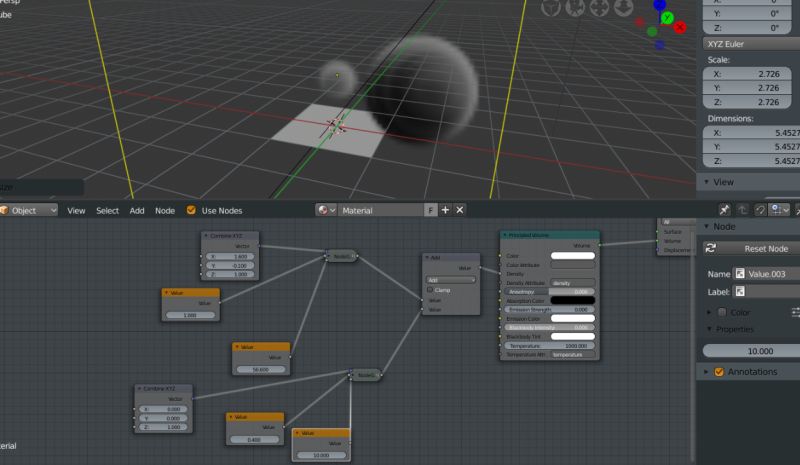Click the green Y axis gizmo ball
This screenshot has width=800, height=465.
coord(667,18)
